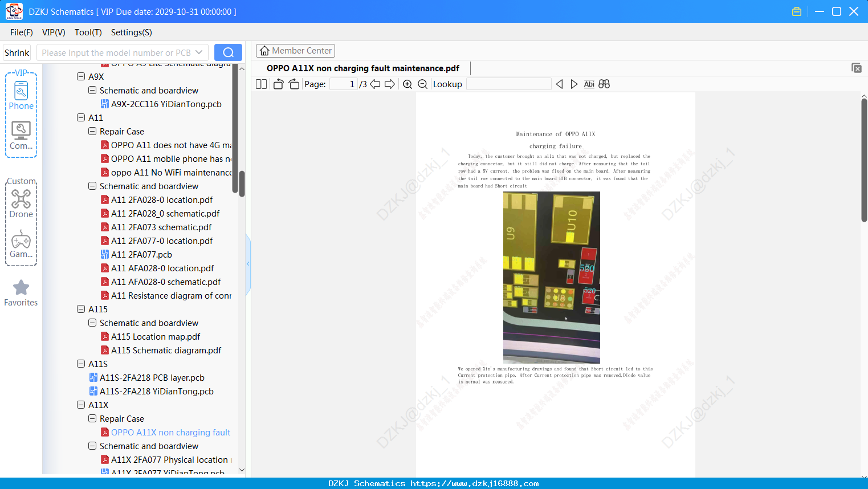Rotate the page counterclockwise

coord(279,84)
